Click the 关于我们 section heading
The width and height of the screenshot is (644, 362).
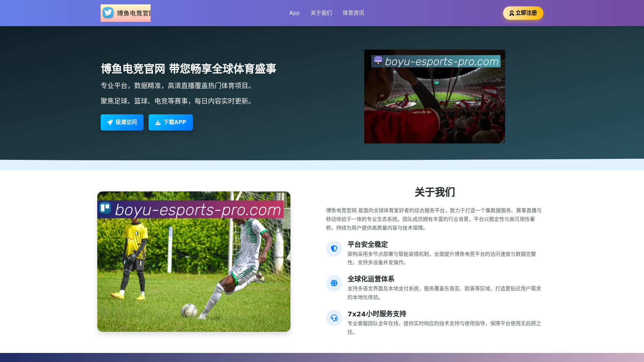coord(435,192)
